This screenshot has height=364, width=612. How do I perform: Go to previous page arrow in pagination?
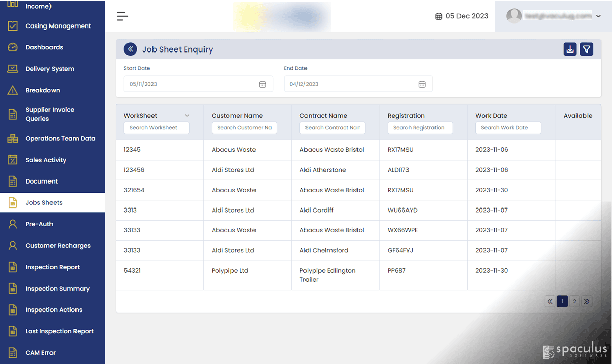point(550,301)
